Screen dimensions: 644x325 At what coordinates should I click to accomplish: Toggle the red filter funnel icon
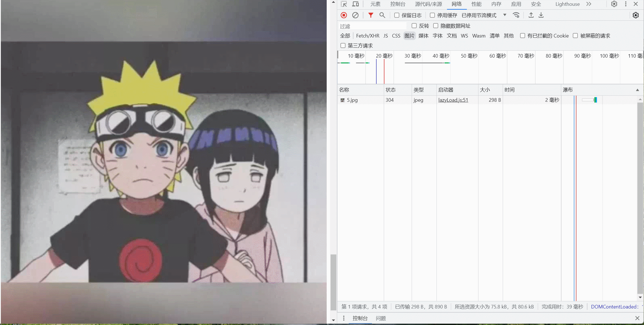tap(371, 15)
